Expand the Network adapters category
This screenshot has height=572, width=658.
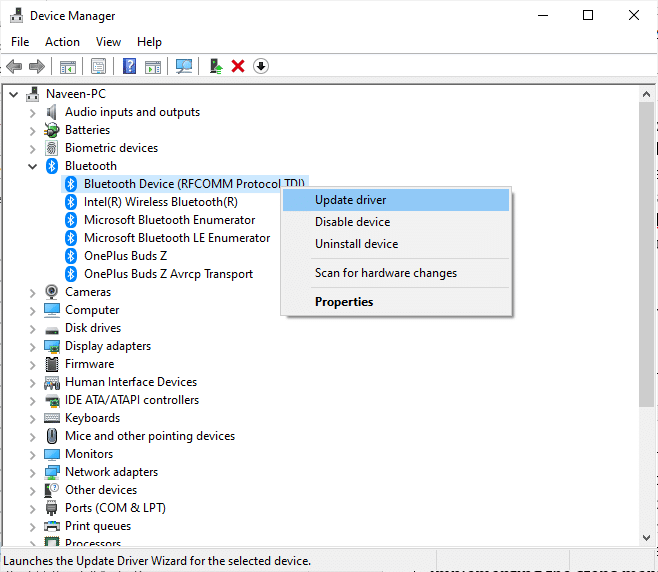tap(32, 472)
